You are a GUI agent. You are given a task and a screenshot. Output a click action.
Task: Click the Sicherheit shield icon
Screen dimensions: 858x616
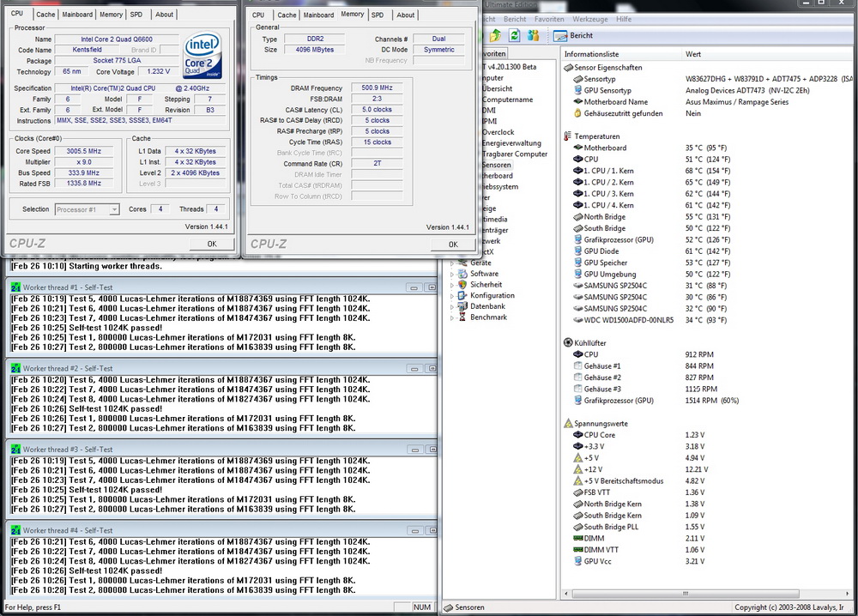click(462, 285)
